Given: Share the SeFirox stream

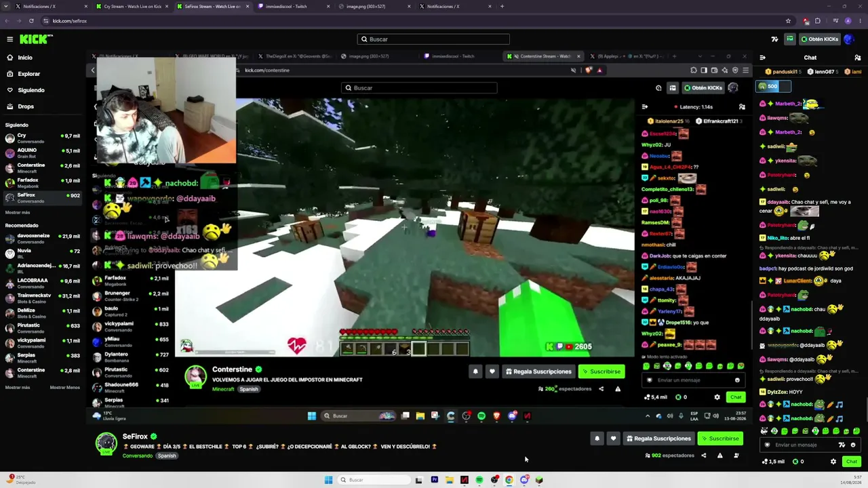Looking at the screenshot, I should pos(703,455).
